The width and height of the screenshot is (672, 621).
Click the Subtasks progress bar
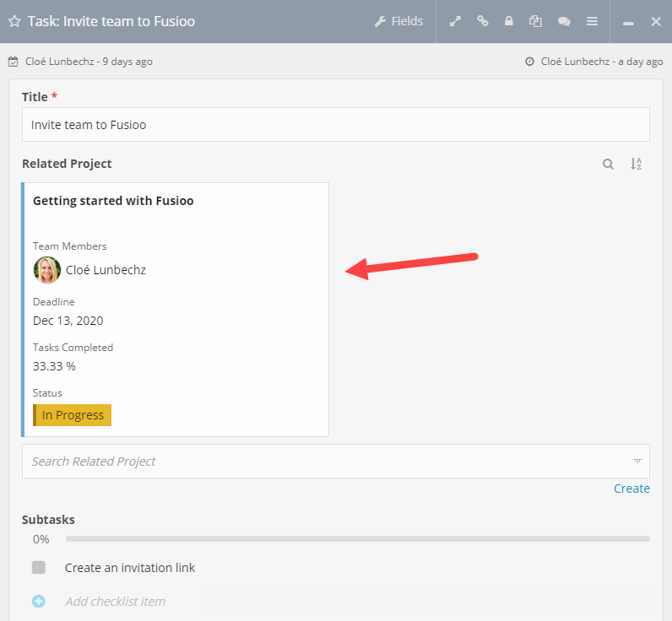pos(357,538)
